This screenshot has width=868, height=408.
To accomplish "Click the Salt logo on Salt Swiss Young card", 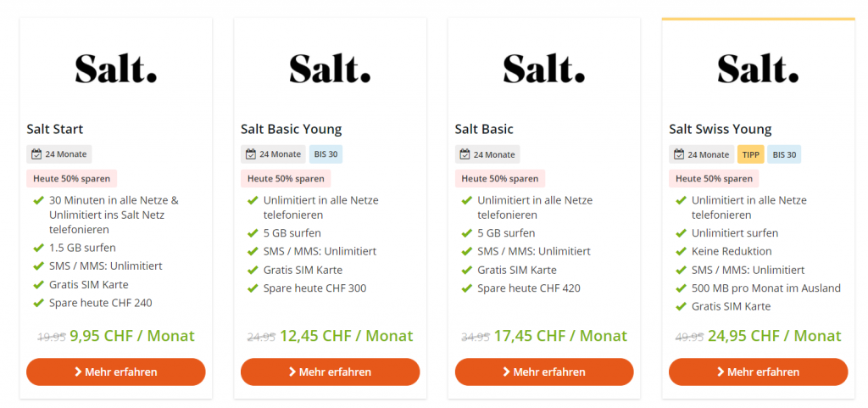I will (758, 68).
